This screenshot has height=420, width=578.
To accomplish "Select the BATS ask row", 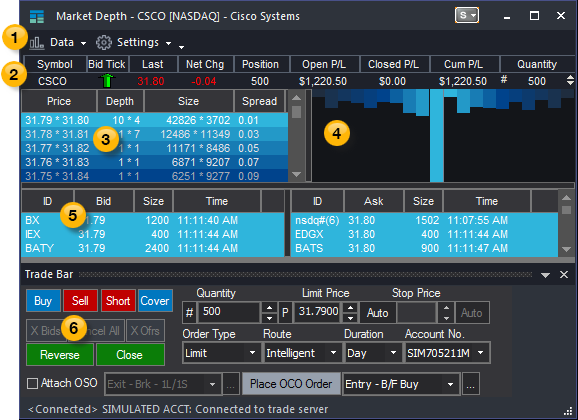I will pyautogui.click(x=424, y=248).
